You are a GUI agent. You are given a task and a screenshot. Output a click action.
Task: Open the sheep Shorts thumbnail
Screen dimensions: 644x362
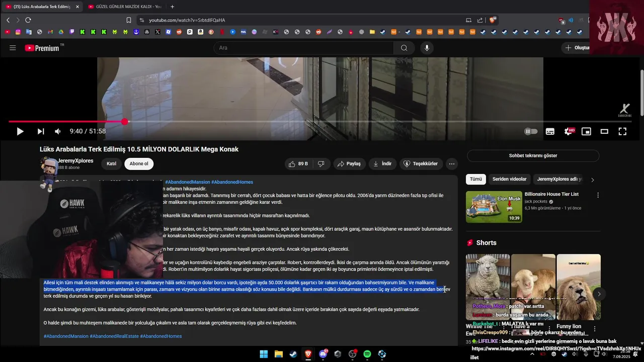coord(488,287)
